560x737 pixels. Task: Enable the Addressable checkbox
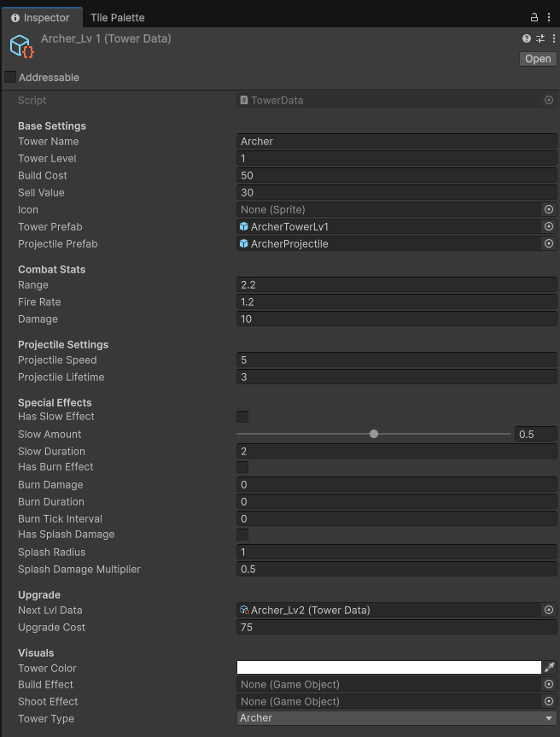coord(11,77)
